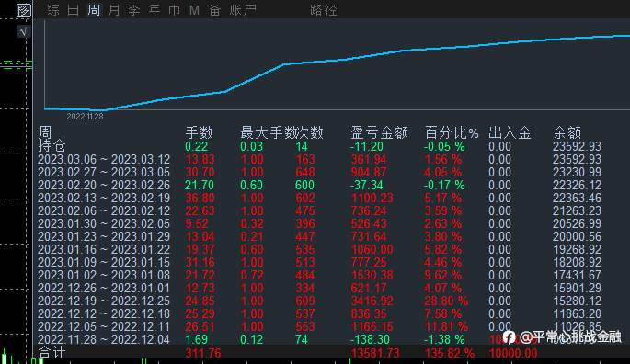The width and height of the screenshot is (630, 364).
Task: Open the 账户 account tab
Action: [243, 9]
